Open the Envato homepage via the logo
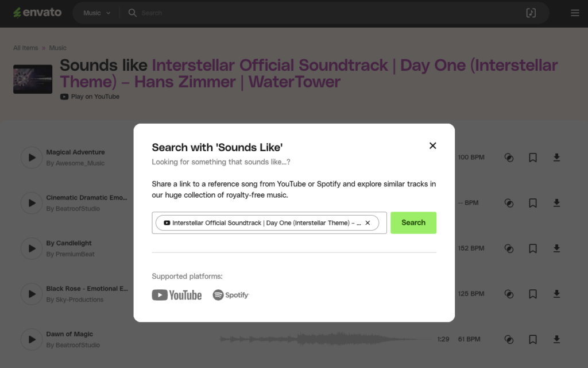The width and height of the screenshot is (588, 368). tap(37, 12)
